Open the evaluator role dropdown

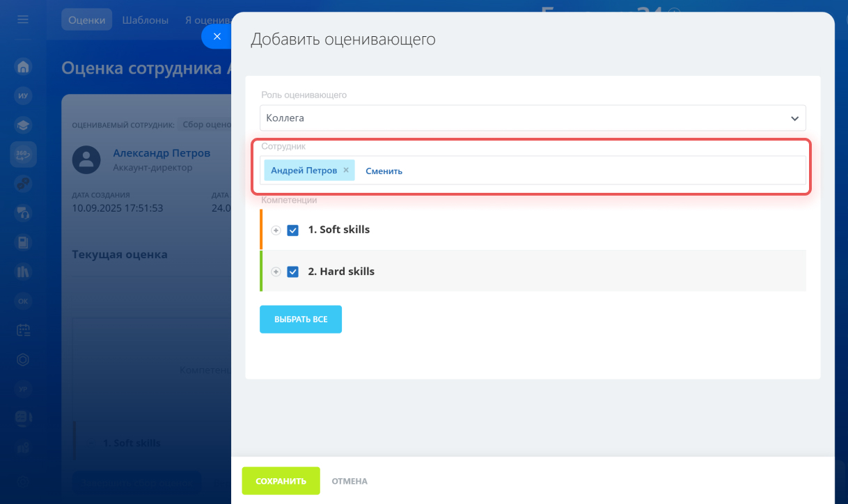tap(533, 118)
